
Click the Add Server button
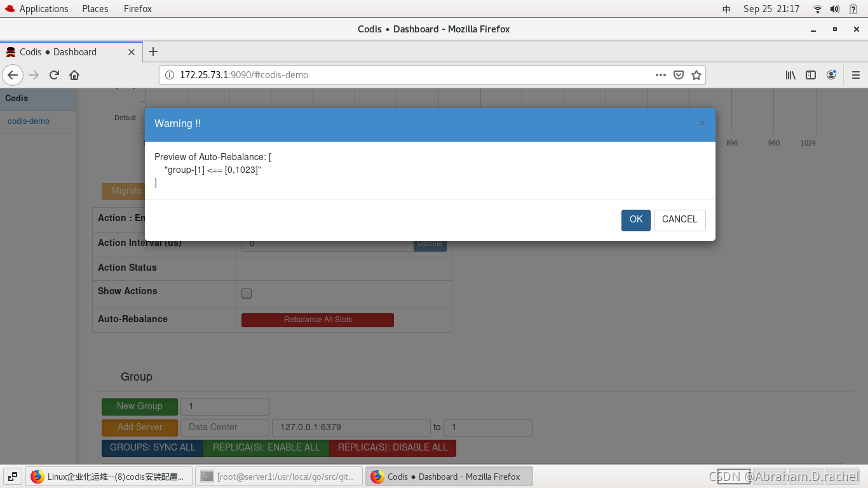point(140,427)
